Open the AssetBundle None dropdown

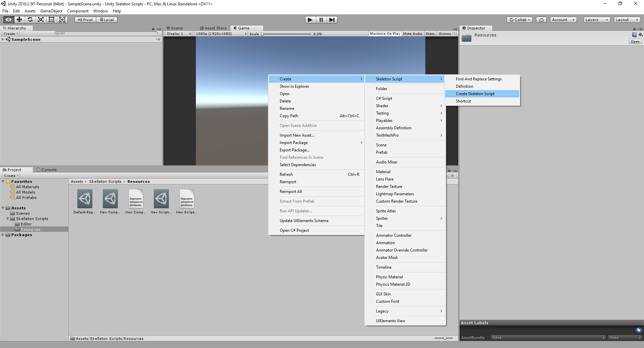tap(548, 338)
